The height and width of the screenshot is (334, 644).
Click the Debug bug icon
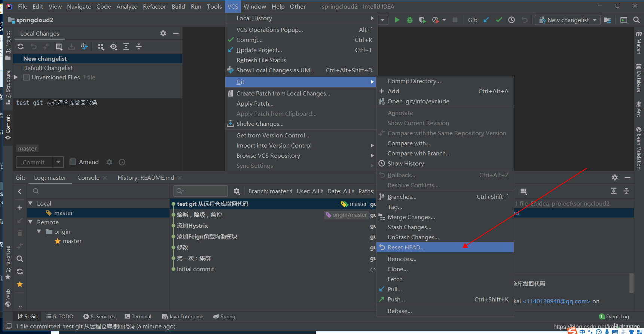pos(410,20)
